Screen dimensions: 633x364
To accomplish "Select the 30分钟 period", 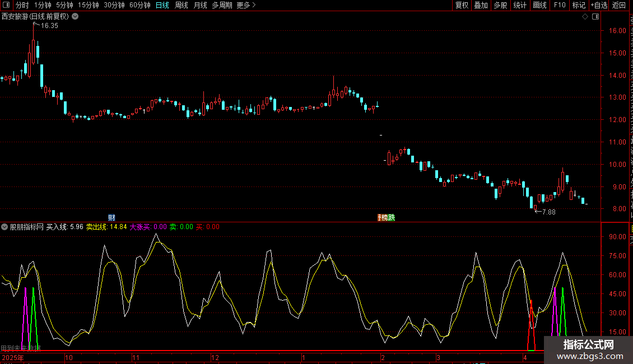I will tap(114, 5).
